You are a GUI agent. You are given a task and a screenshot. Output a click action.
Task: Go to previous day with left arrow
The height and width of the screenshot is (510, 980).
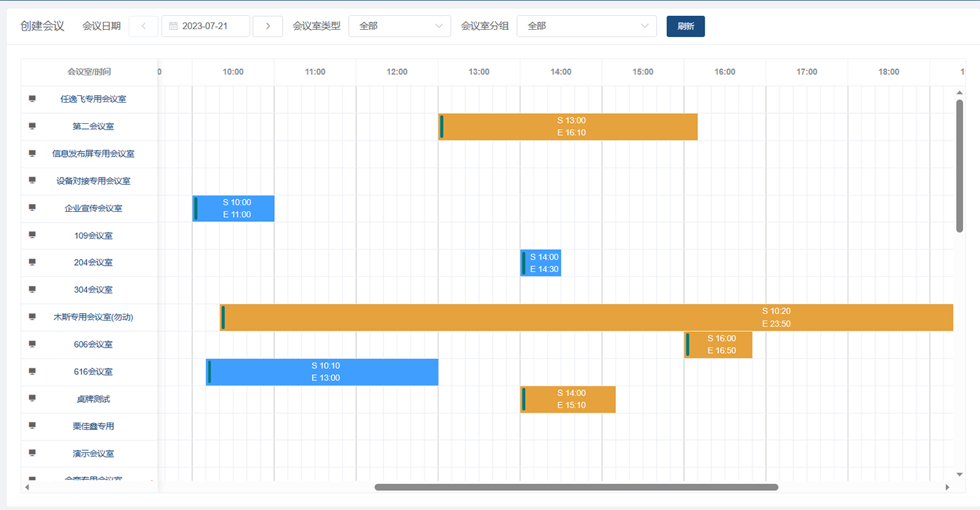coord(143,26)
